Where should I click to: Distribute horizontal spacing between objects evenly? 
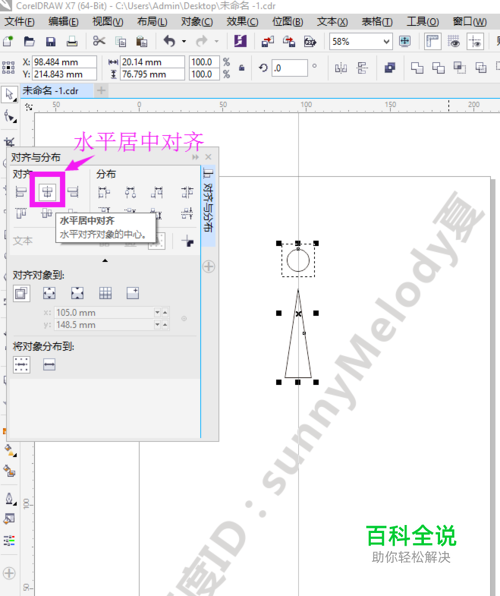pos(187,192)
